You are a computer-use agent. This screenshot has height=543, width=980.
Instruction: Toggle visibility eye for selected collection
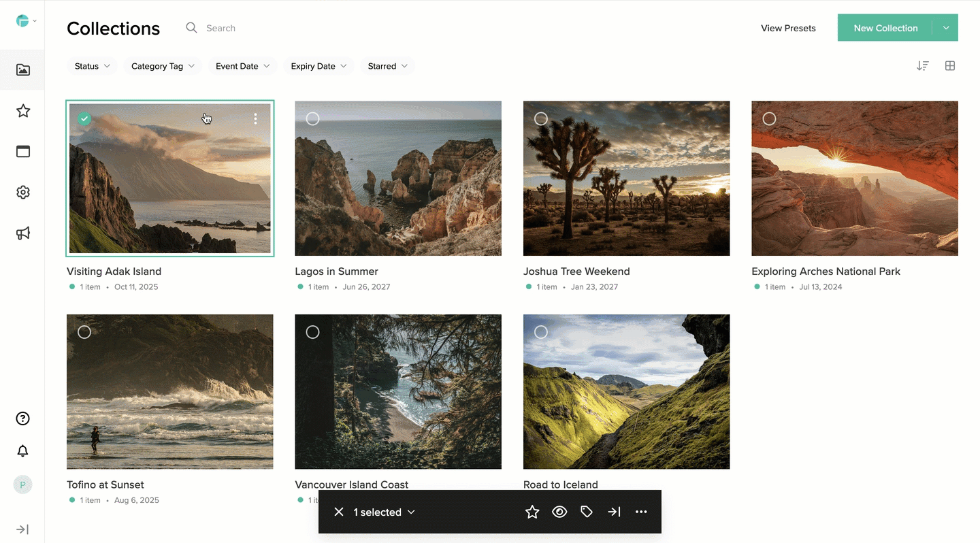[559, 512]
